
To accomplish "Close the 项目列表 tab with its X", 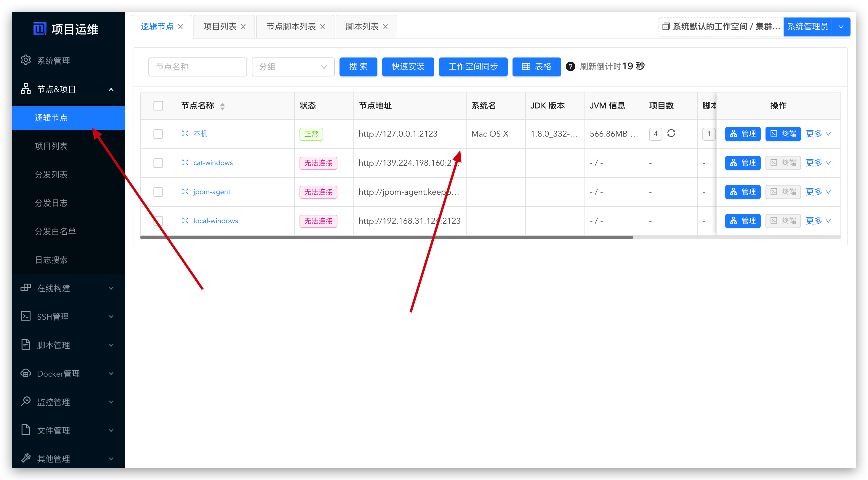I will [x=243, y=27].
